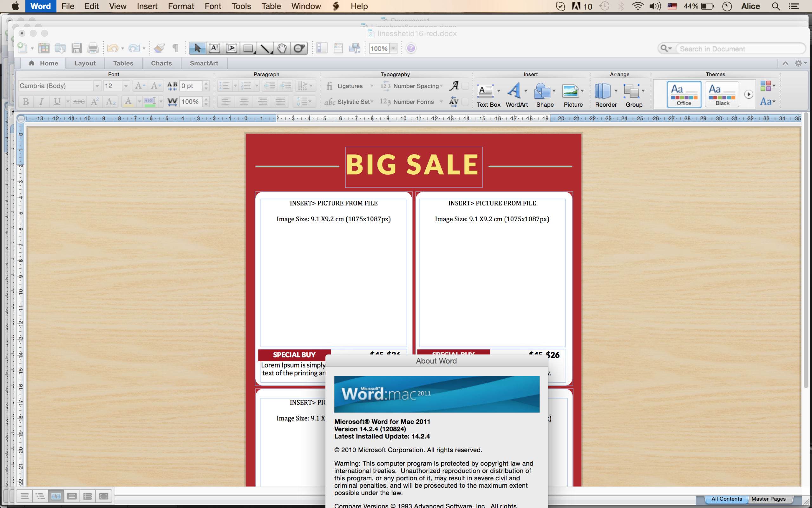Activate the hand pan tool
This screenshot has height=508, width=812.
[282, 48]
